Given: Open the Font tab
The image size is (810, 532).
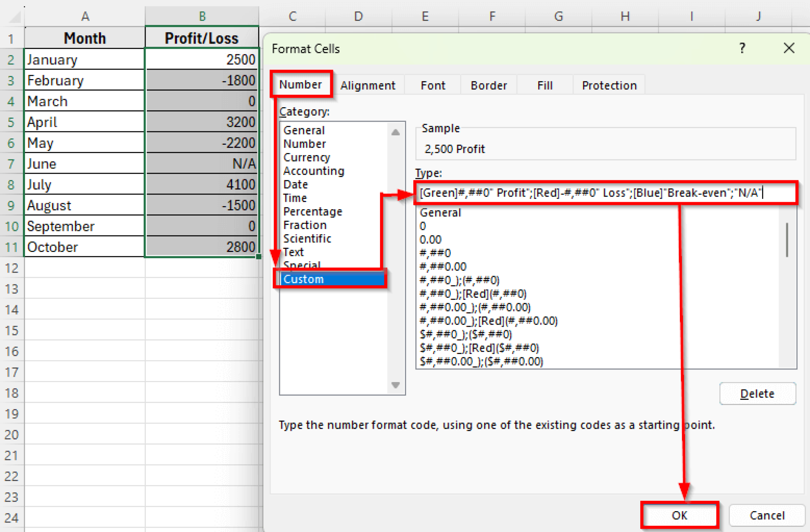Looking at the screenshot, I should [432, 85].
